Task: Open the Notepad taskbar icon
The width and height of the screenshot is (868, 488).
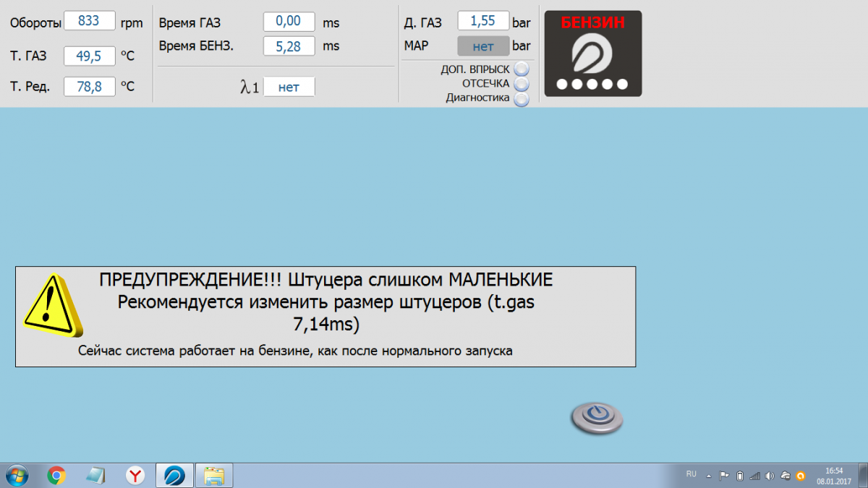Action: (95, 475)
